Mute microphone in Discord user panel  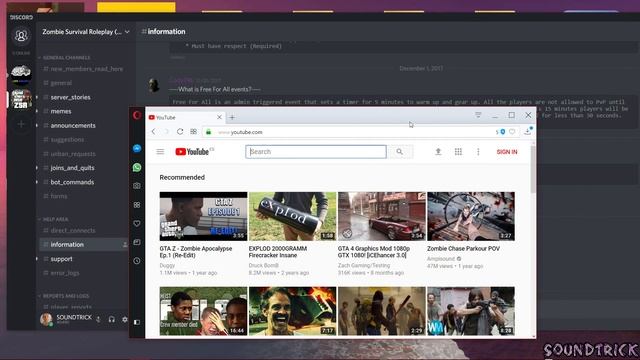pos(98,320)
